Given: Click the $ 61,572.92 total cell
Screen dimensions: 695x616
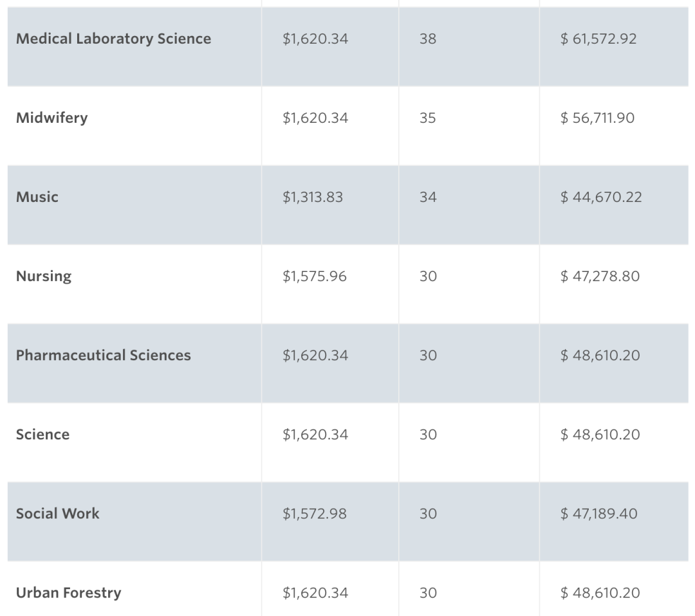Looking at the screenshot, I should (x=598, y=39).
